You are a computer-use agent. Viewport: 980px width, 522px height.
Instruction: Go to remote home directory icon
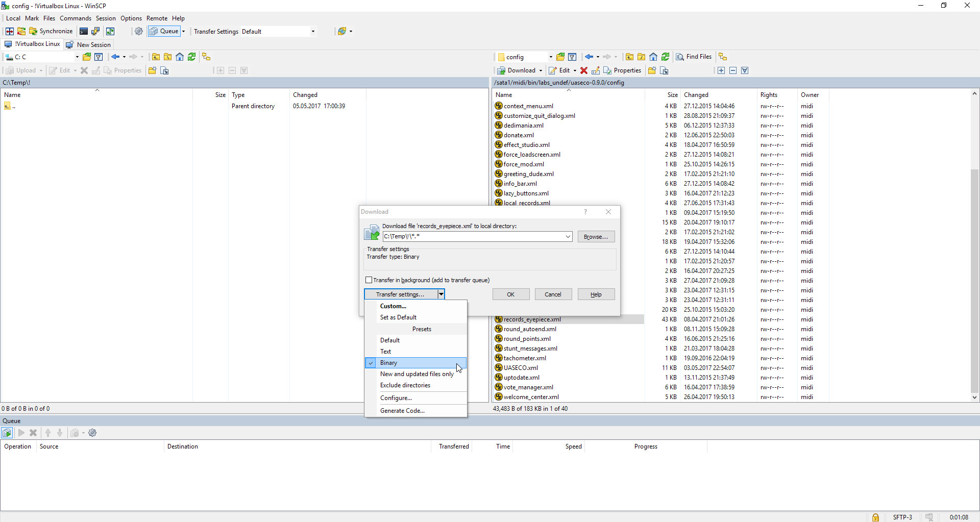tap(653, 57)
